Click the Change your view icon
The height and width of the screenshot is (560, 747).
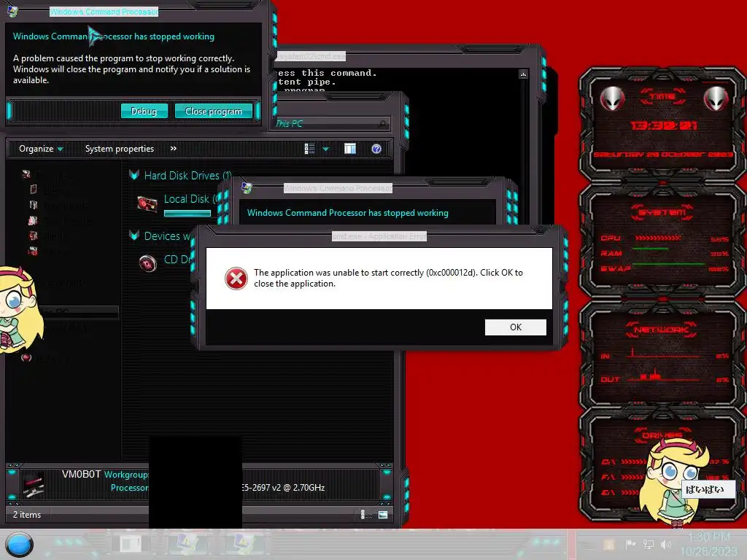pyautogui.click(x=309, y=149)
